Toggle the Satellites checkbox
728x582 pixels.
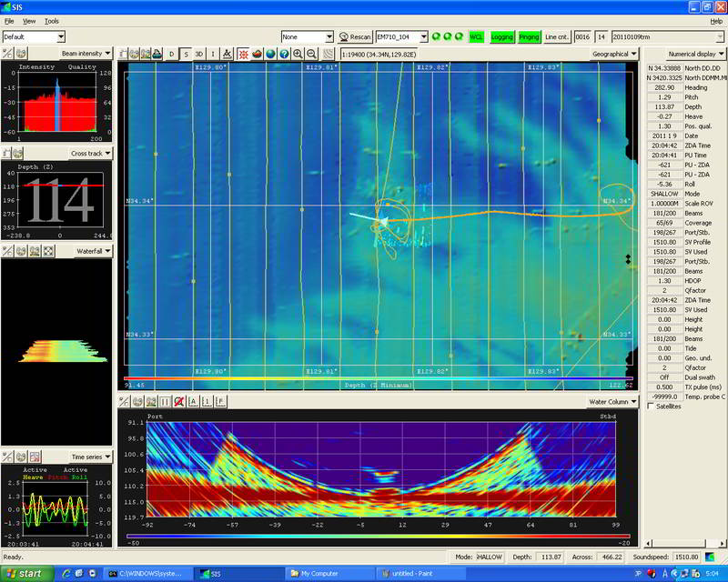pyautogui.click(x=648, y=406)
